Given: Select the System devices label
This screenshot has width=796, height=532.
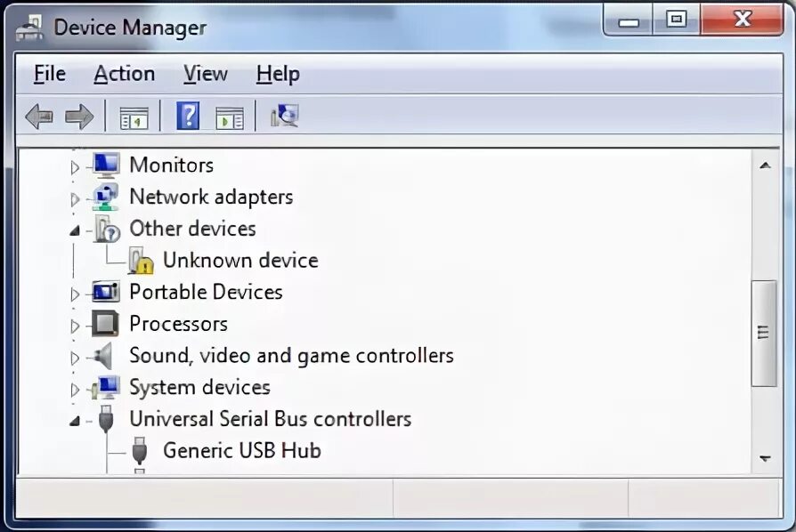Looking at the screenshot, I should pos(199,388).
